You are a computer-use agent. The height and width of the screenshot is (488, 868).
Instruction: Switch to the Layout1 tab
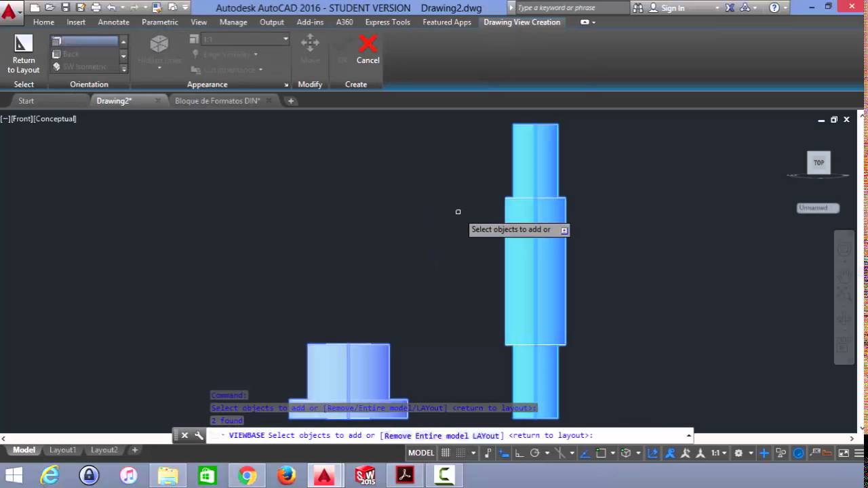[62, 450]
